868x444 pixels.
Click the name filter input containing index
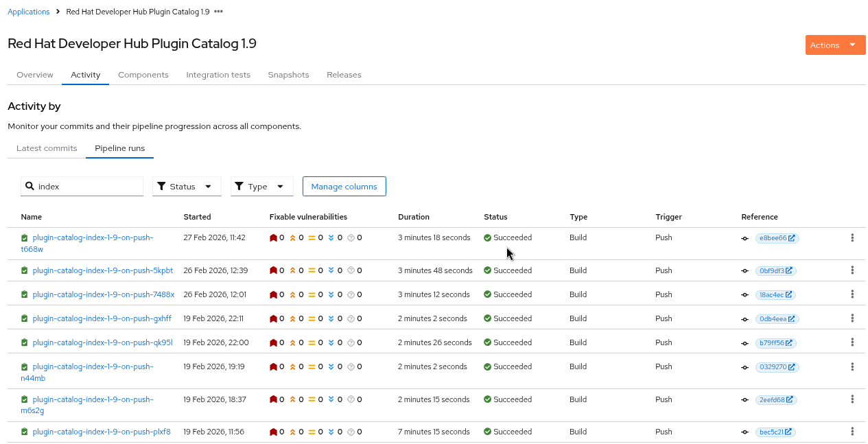(88, 187)
